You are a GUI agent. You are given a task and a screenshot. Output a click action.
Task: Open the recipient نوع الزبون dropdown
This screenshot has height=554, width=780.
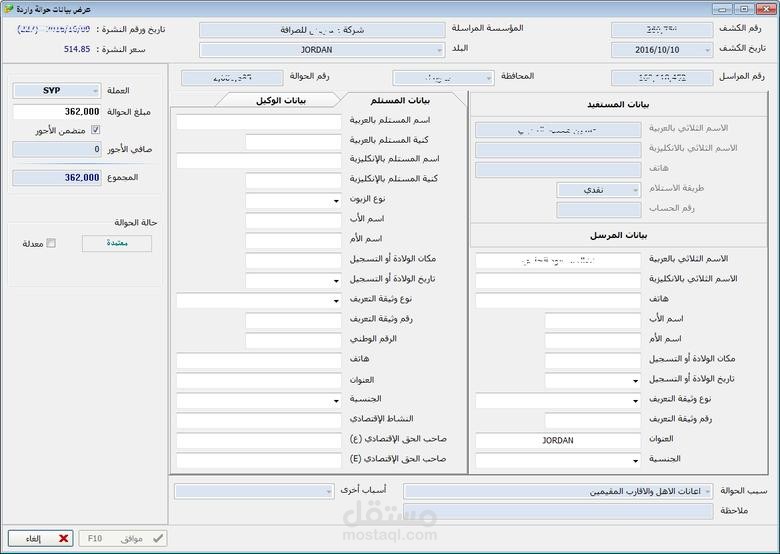pyautogui.click(x=336, y=201)
